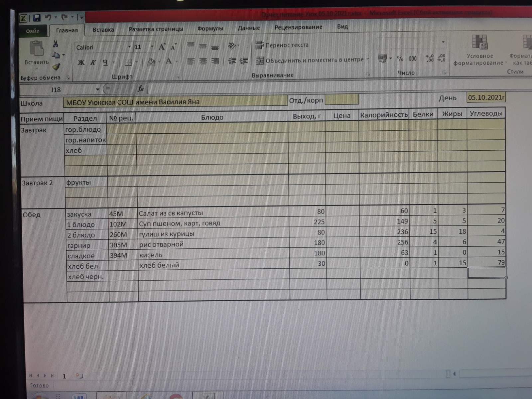Switch to the Вставка ribbon tab
The height and width of the screenshot is (399, 532).
pos(103,30)
